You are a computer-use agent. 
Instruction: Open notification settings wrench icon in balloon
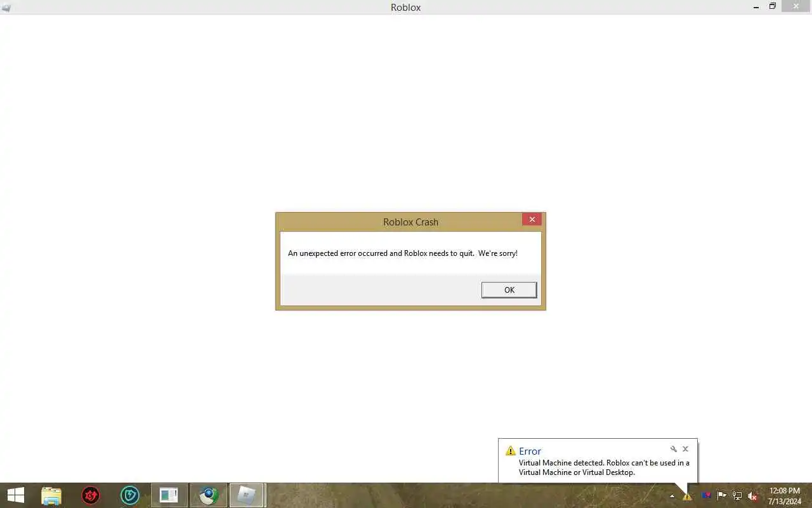pos(674,449)
